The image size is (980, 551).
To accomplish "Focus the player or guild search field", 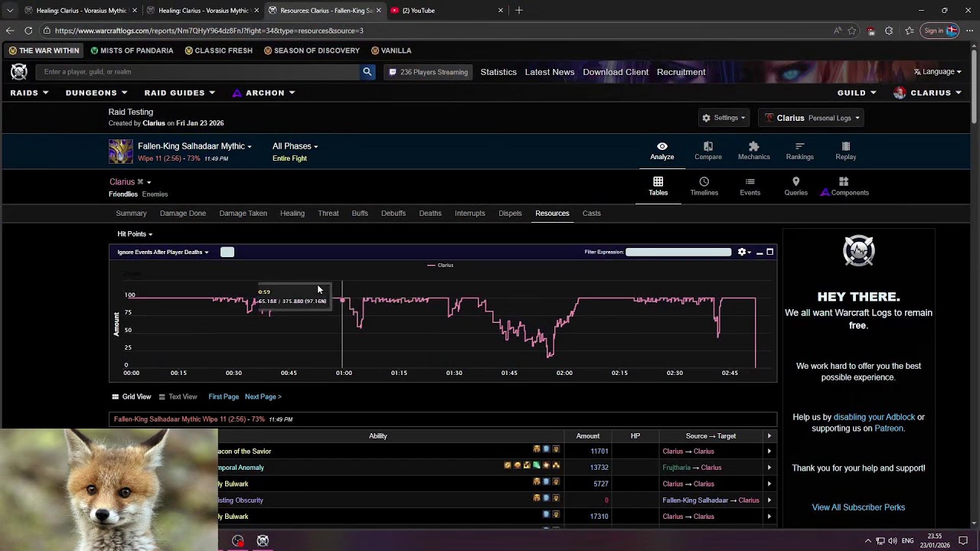I will coord(199,72).
